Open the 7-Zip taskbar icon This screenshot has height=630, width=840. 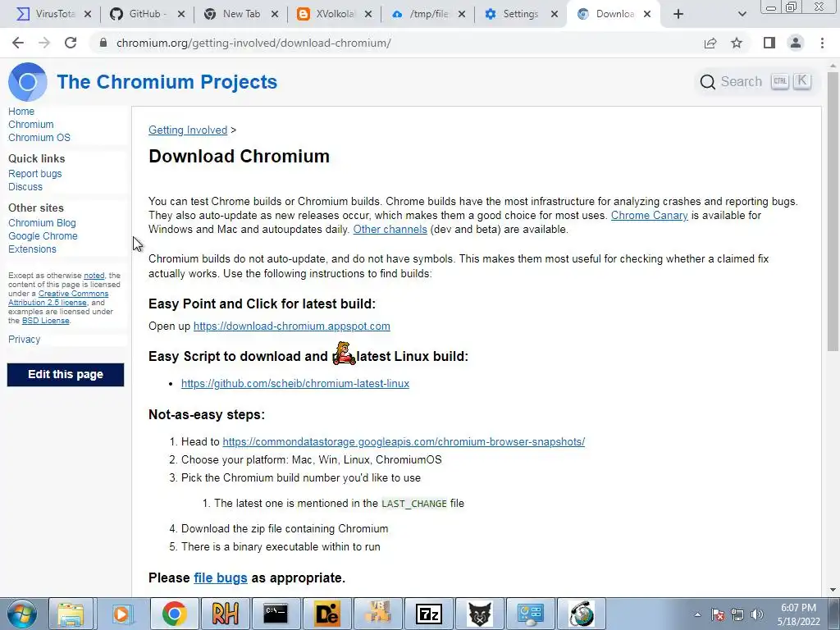point(428,614)
